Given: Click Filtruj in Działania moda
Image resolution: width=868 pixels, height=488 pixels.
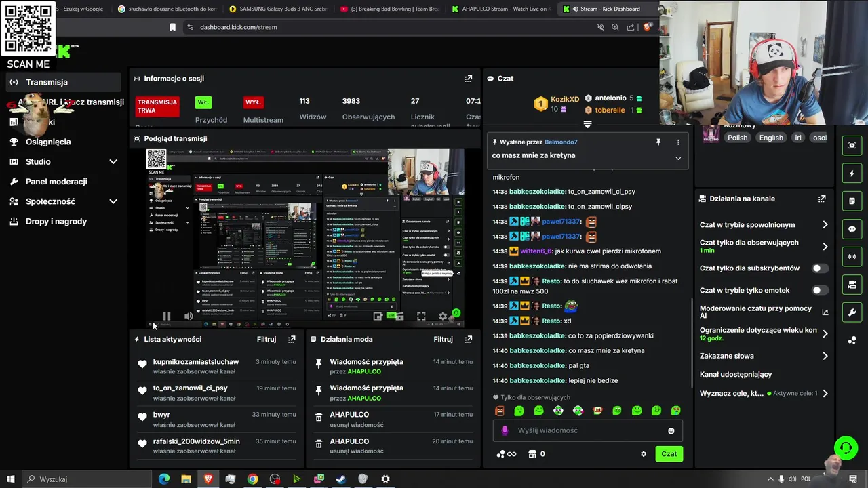Looking at the screenshot, I should [x=443, y=339].
